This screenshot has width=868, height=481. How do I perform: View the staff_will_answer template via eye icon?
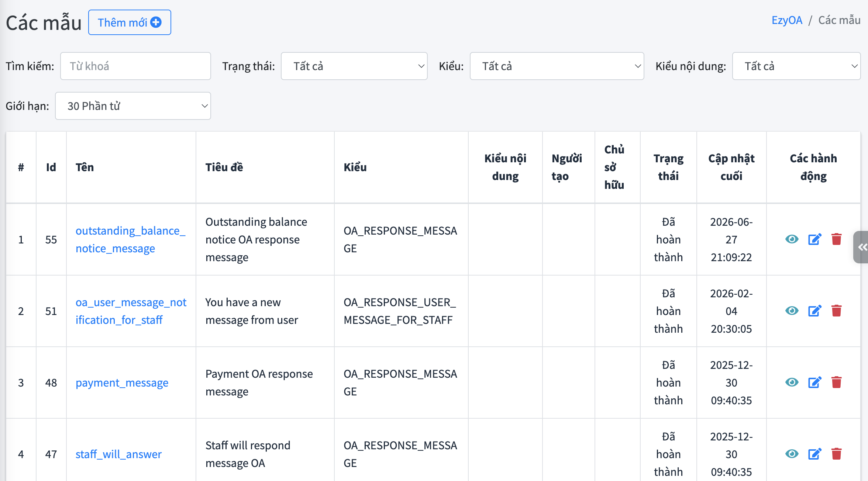pyautogui.click(x=792, y=454)
